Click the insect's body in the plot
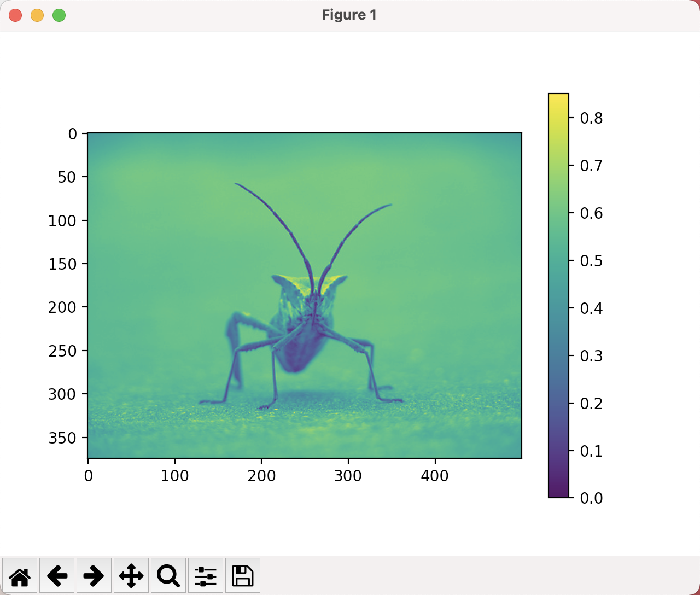700x595 pixels. coord(298,345)
